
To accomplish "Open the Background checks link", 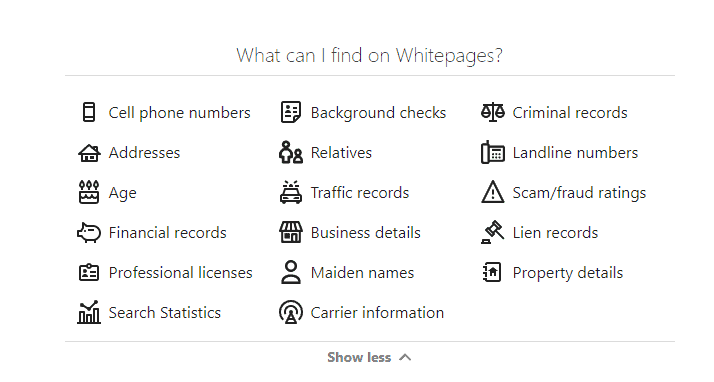I will click(378, 112).
